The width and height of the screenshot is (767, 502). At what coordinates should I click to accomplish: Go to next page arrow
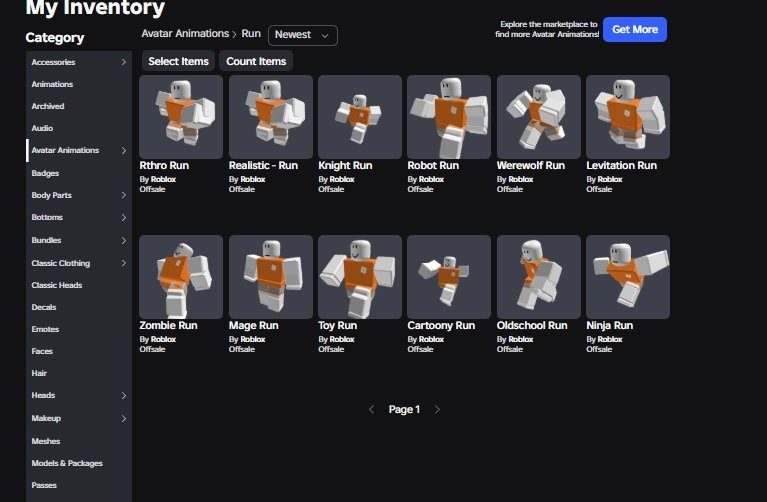437,410
